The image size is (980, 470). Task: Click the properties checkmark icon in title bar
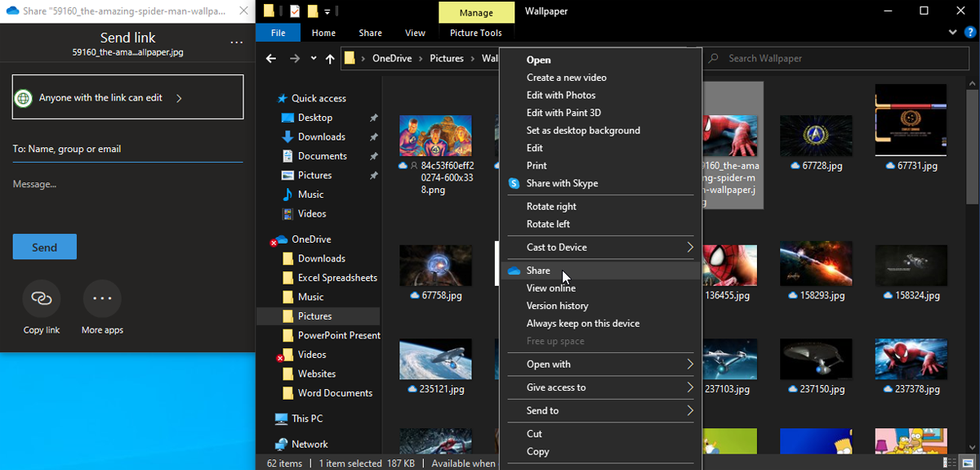(x=294, y=11)
